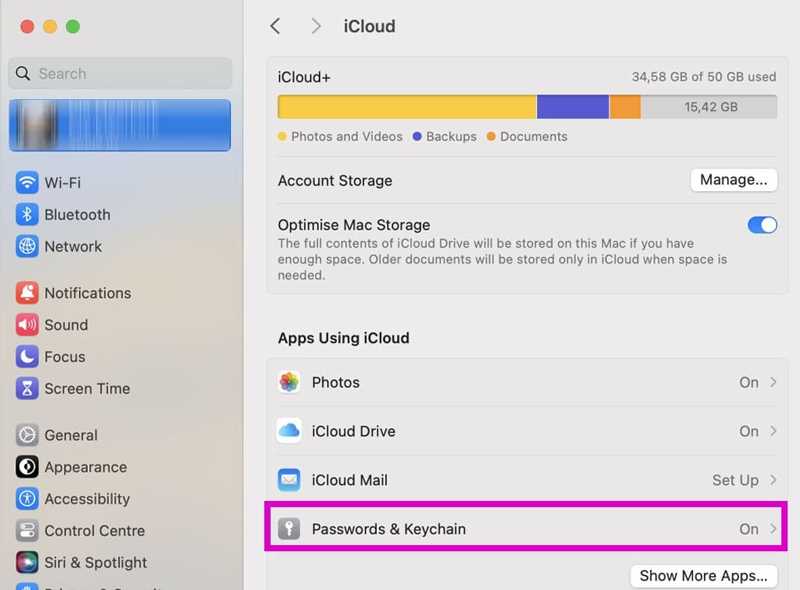Click the Account Storage label
This screenshot has width=800, height=590.
point(335,180)
